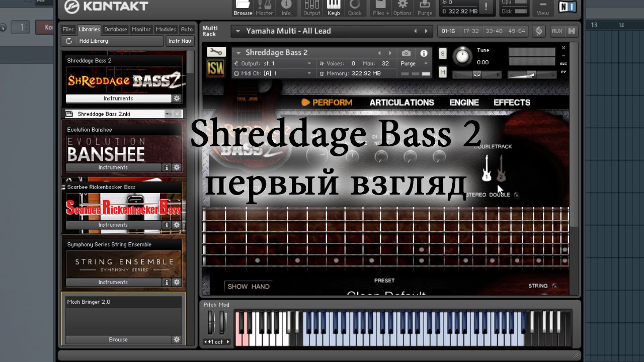The image size is (644, 362).
Task: Toggle the instrument AUX strip button
Action: coord(563,64)
